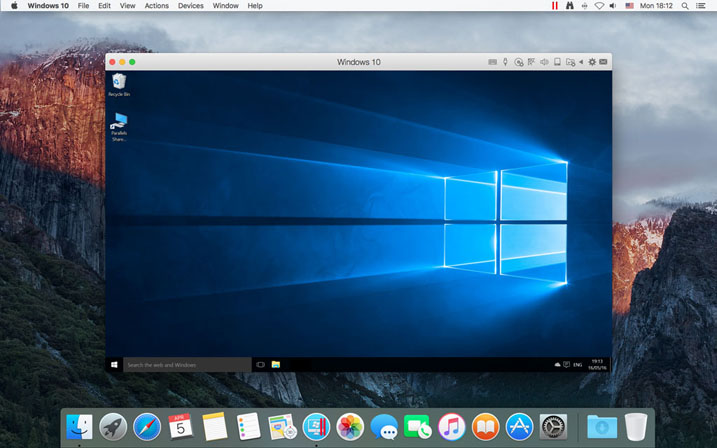Toggle Wi-Fi from the macOS menu bar
This screenshot has height=448, width=717.
599,6
